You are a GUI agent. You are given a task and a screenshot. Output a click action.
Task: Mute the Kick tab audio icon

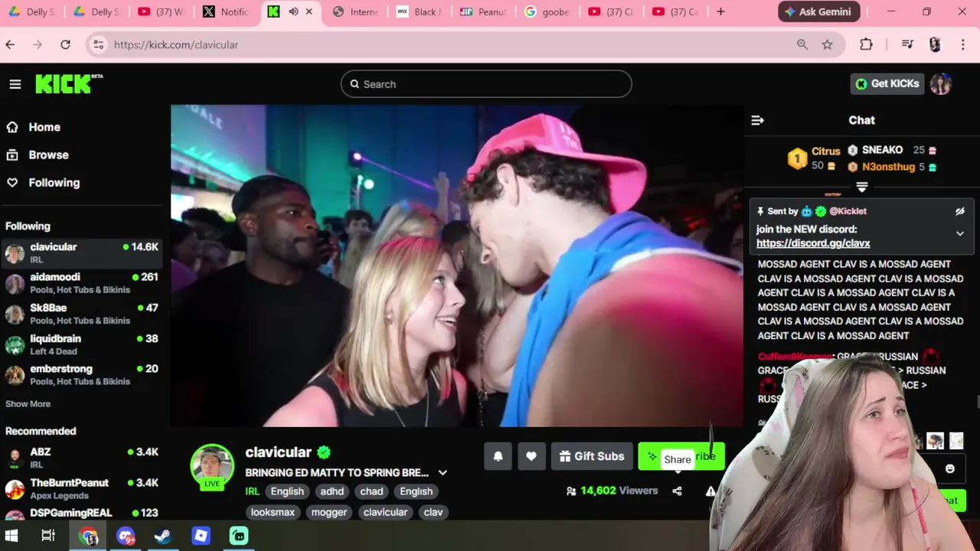click(293, 11)
